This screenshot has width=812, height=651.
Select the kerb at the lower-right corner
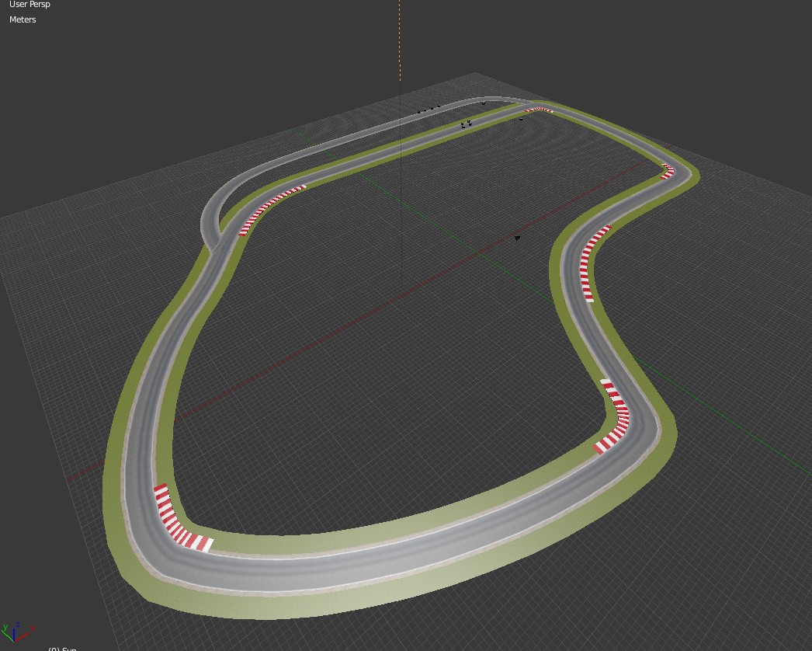[x=615, y=417]
